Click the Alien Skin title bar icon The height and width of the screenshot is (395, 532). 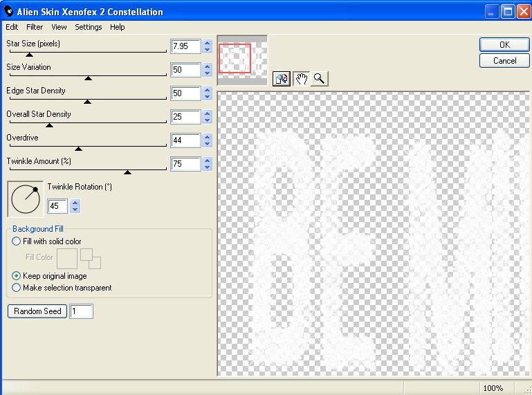[9, 12]
